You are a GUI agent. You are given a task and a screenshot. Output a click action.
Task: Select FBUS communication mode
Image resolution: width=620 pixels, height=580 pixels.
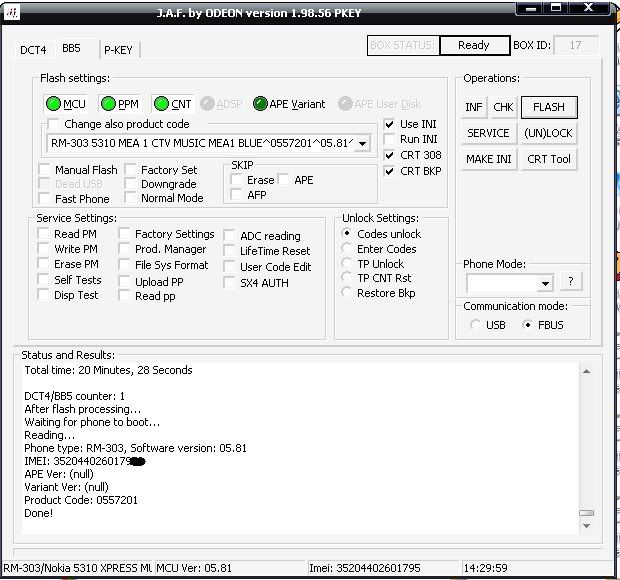click(x=527, y=325)
